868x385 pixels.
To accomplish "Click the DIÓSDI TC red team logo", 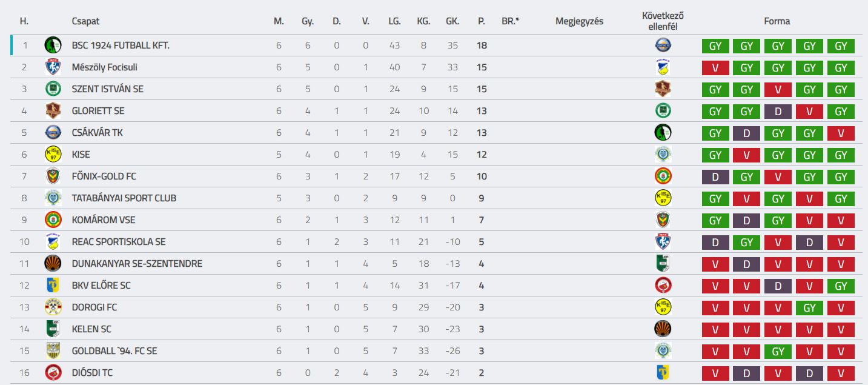I will click(53, 372).
